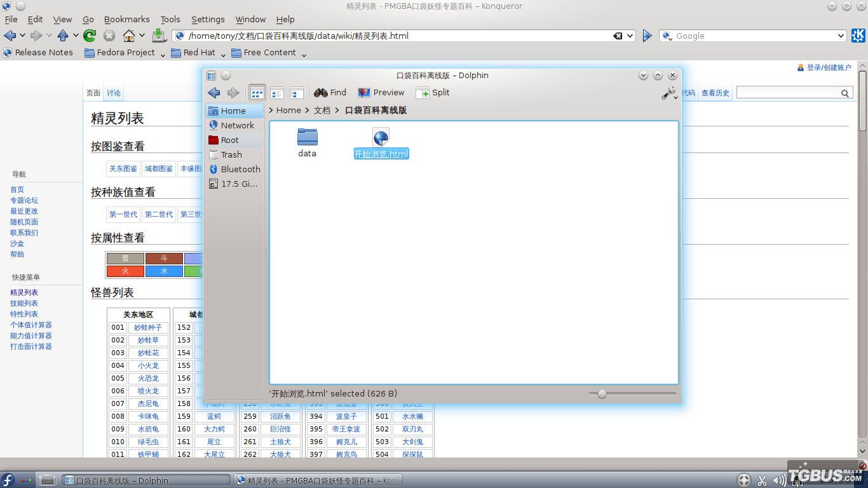Click 文档 in Dolphin breadcrumb path
This screenshot has height=488, width=868.
322,110
